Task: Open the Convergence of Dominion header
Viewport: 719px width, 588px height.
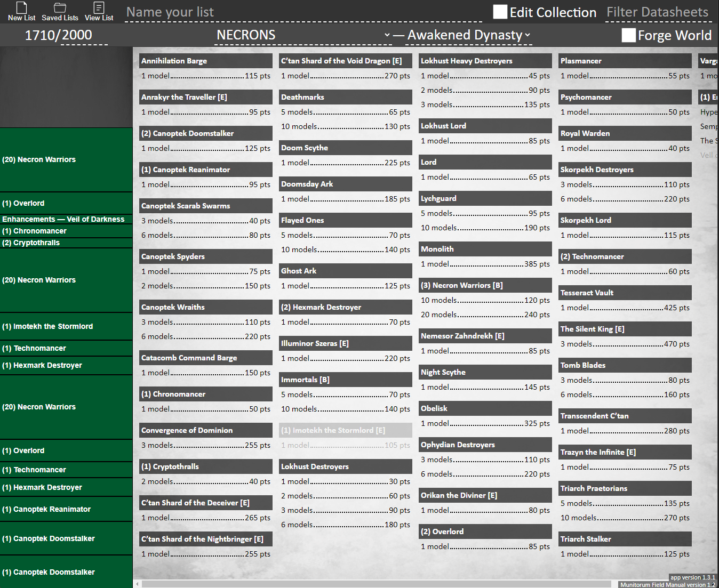Action: pyautogui.click(x=206, y=430)
